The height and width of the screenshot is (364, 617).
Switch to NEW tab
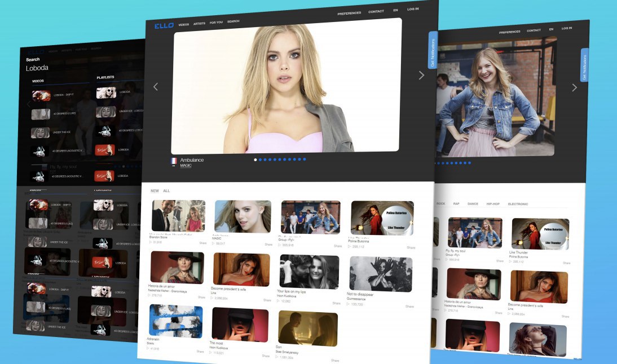tap(155, 190)
